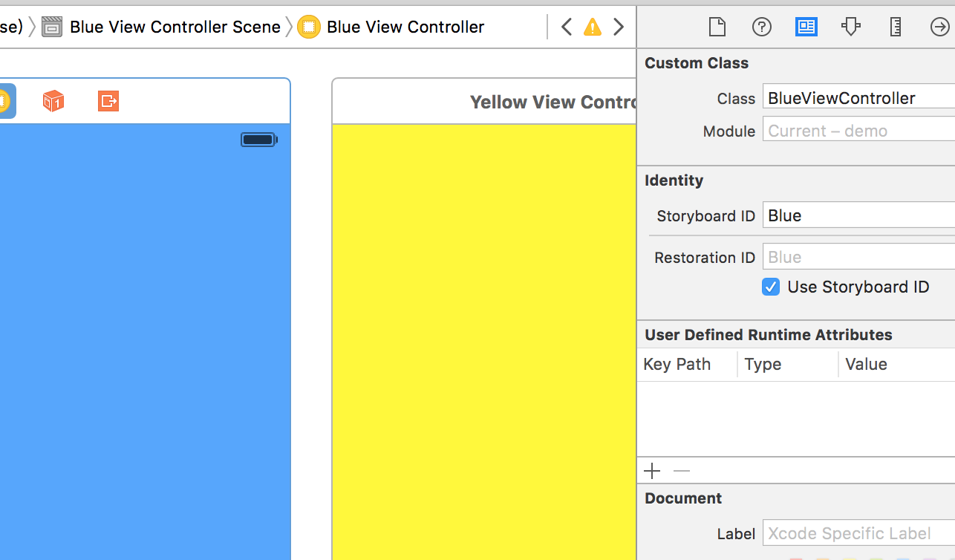955x560 pixels.
Task: Open the Connections inspector arrow icon
Action: coord(940,27)
